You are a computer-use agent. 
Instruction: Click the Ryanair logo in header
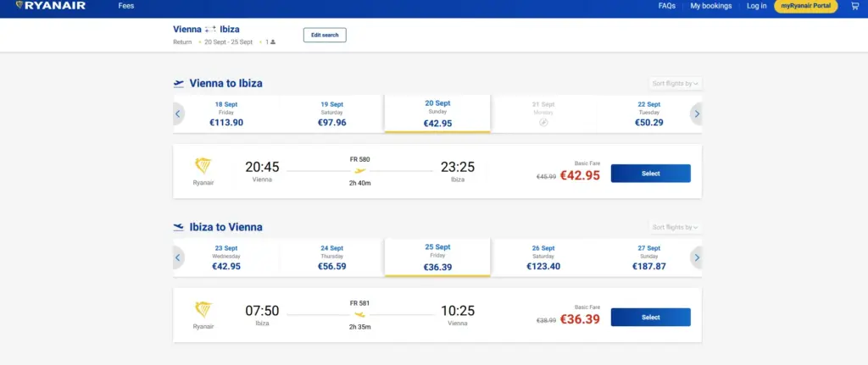tap(51, 6)
